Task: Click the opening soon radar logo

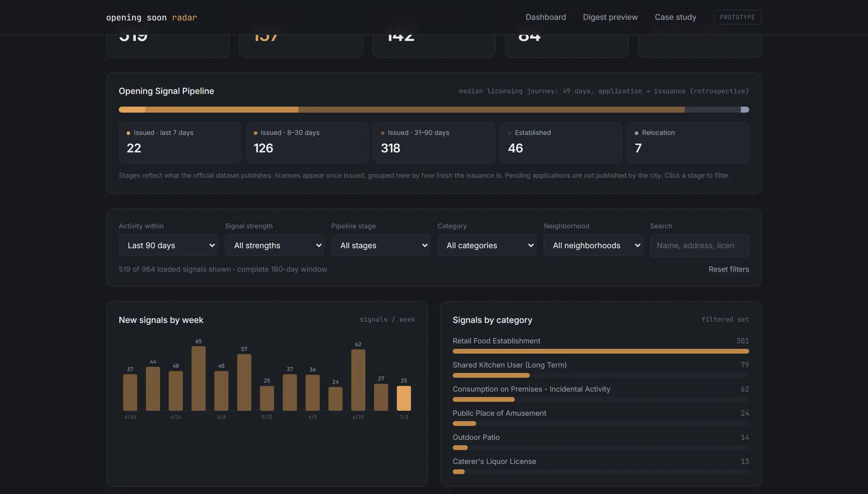Action: (x=151, y=17)
